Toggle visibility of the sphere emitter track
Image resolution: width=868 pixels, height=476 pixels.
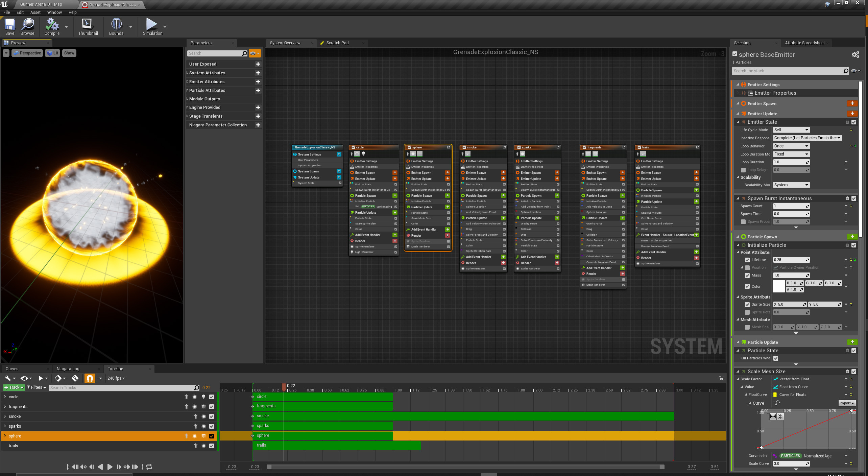(212, 435)
